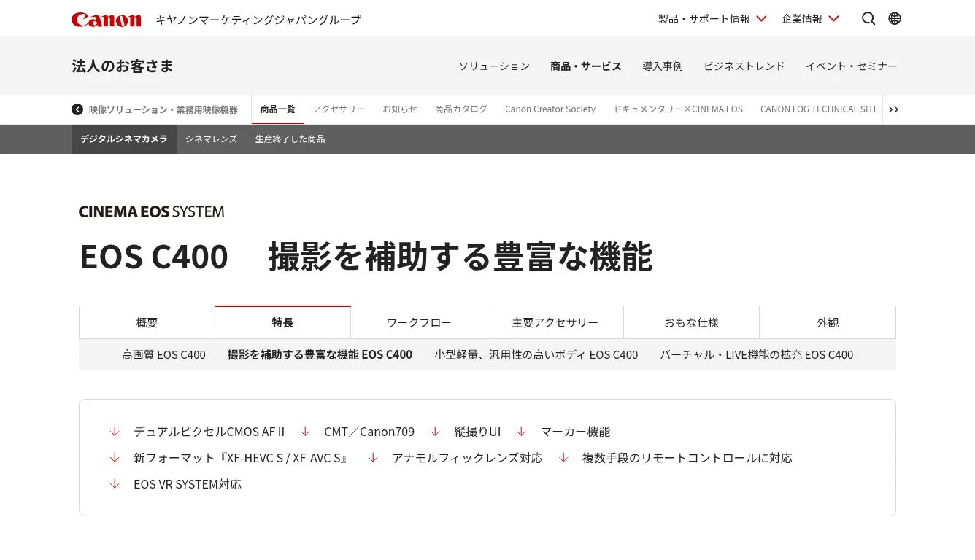
Task: Select シネマレンズ in the category bar
Action: [211, 139]
